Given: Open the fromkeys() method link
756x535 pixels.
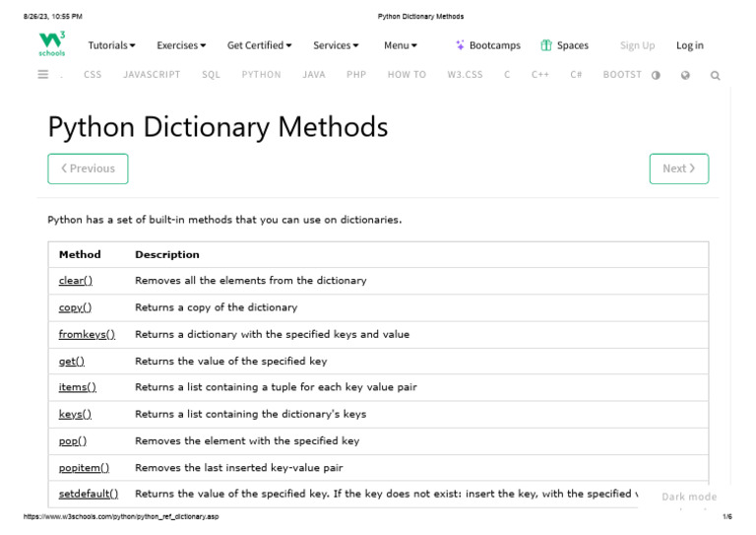Looking at the screenshot, I should pos(87,334).
